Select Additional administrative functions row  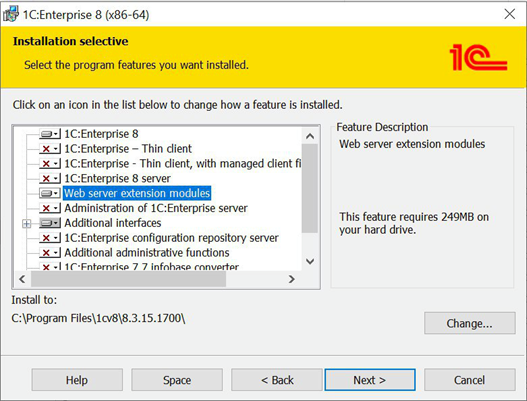(x=147, y=252)
